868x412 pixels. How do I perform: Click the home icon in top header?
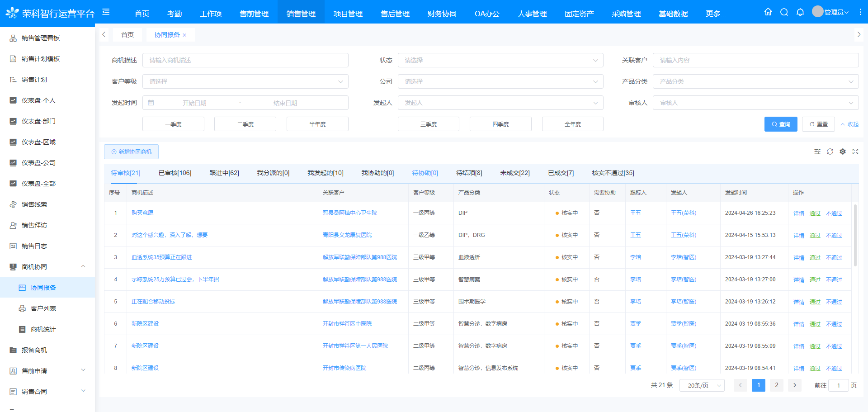tap(768, 12)
